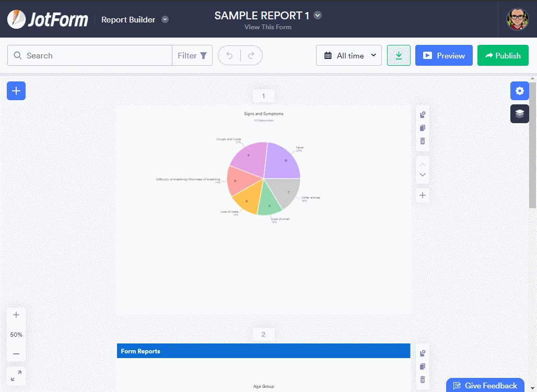
Task: Open the Filter menu
Action: pyautogui.click(x=192, y=55)
